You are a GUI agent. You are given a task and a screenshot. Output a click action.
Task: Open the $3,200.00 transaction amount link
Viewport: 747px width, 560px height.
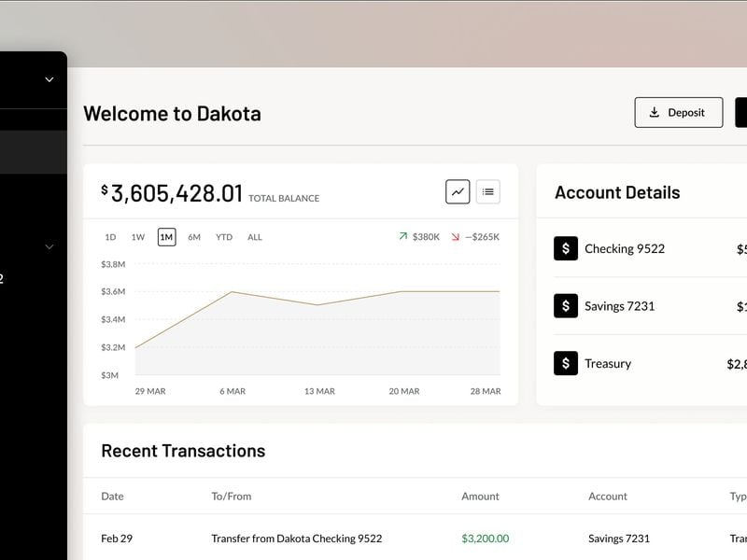[485, 539]
